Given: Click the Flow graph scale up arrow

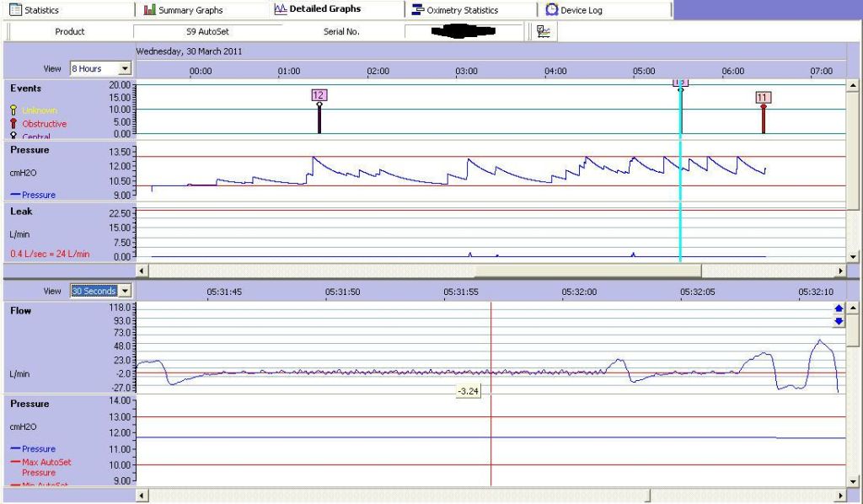Looking at the screenshot, I should (839, 309).
